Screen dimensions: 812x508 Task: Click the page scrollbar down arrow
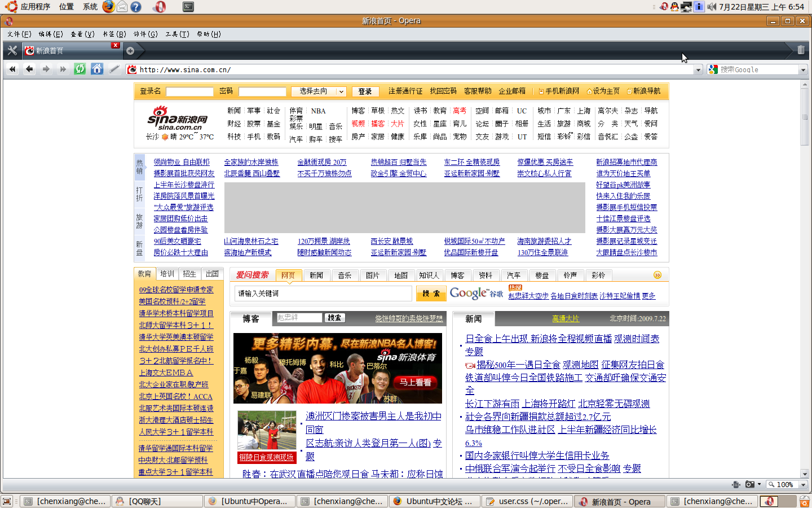click(805, 474)
